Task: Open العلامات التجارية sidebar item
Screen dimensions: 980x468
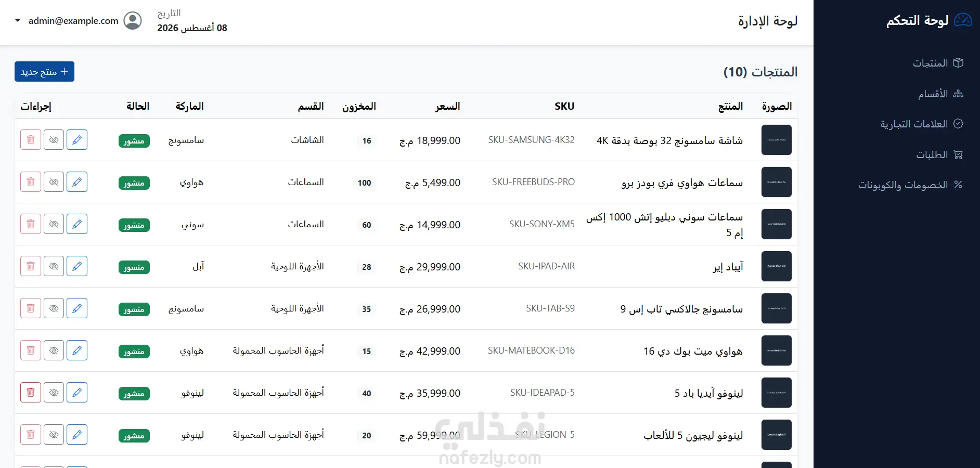Action: click(922, 124)
